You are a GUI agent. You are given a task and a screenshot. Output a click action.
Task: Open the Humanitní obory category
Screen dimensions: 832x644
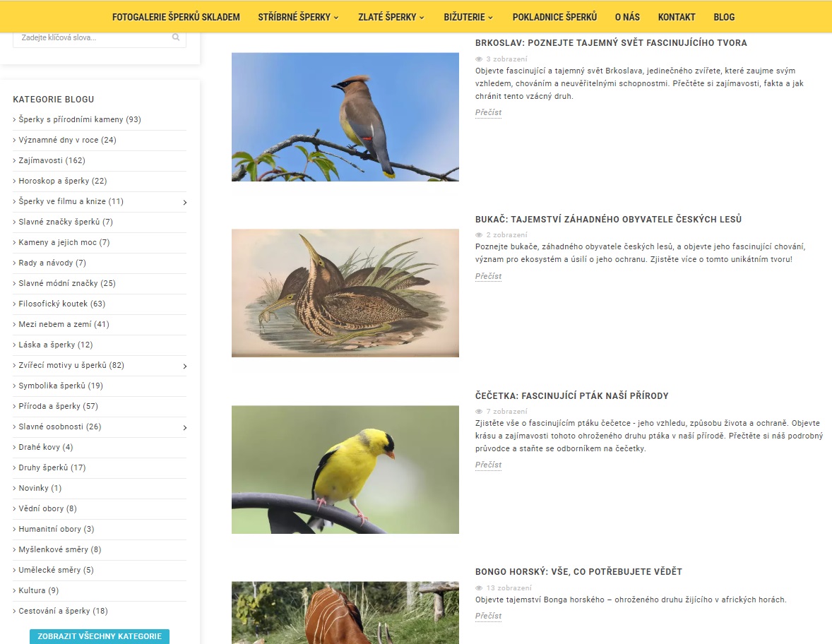57,529
